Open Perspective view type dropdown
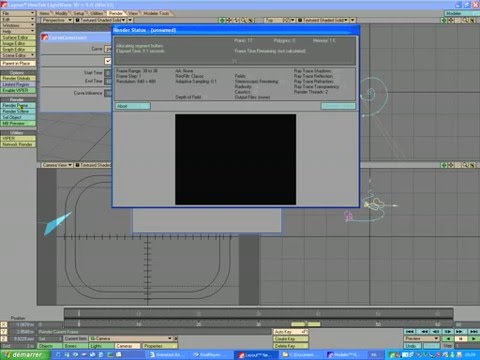 tap(57, 20)
